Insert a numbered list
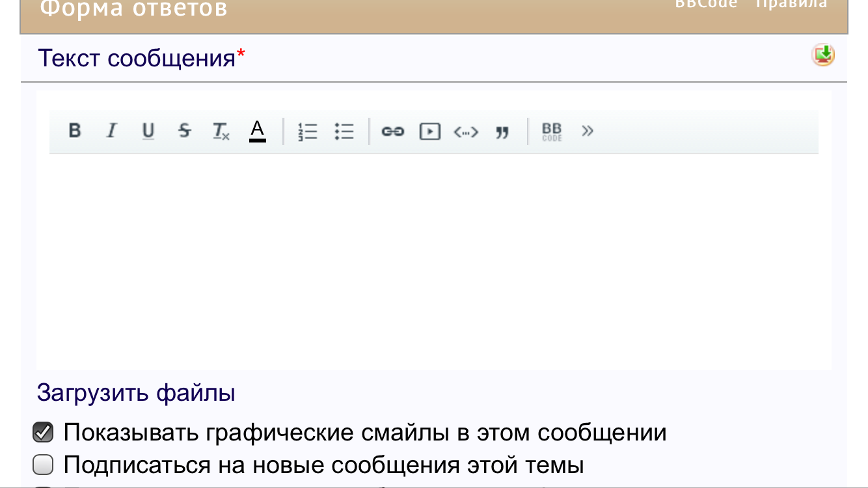Screen dimensions: 868x488 click(x=307, y=131)
